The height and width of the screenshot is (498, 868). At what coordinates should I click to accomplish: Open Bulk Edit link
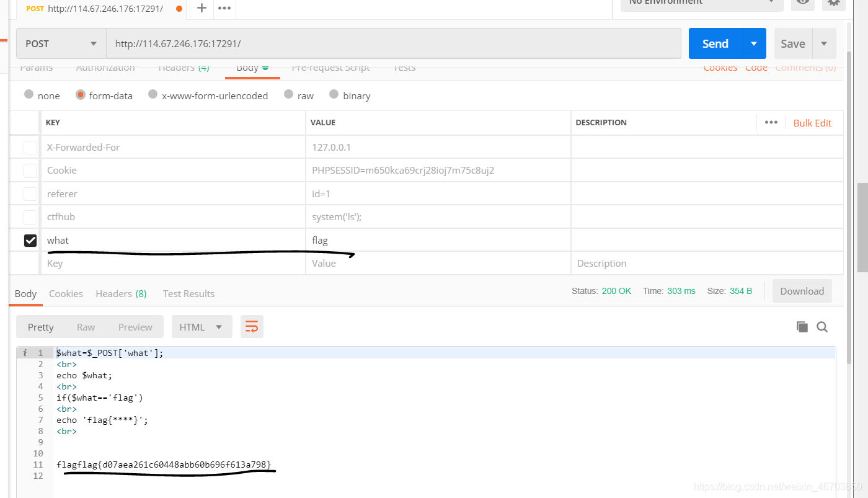pos(812,123)
